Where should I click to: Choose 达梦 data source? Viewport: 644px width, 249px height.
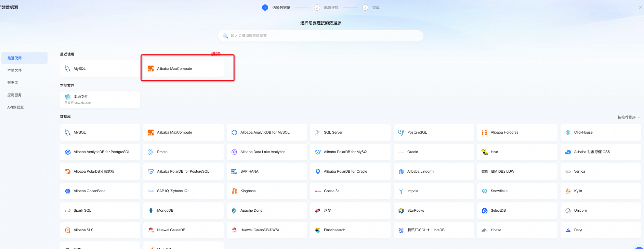[350, 211]
